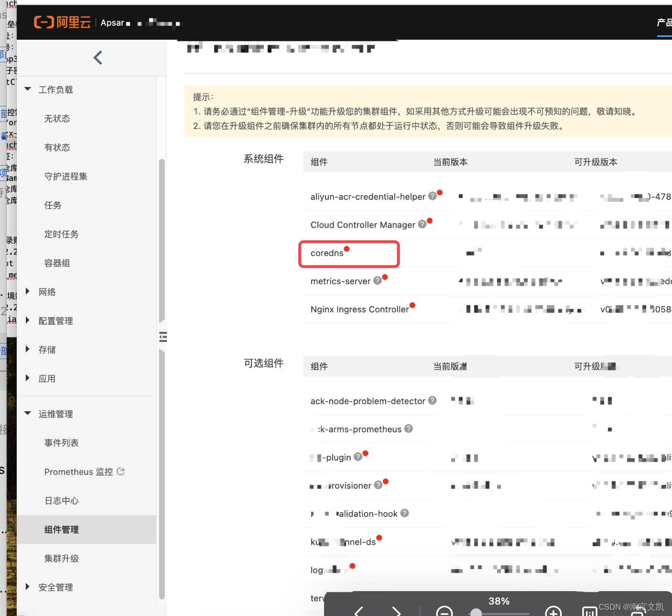Click 当前版本 header in system components table
Screen dimensions: 672x616
click(450, 162)
